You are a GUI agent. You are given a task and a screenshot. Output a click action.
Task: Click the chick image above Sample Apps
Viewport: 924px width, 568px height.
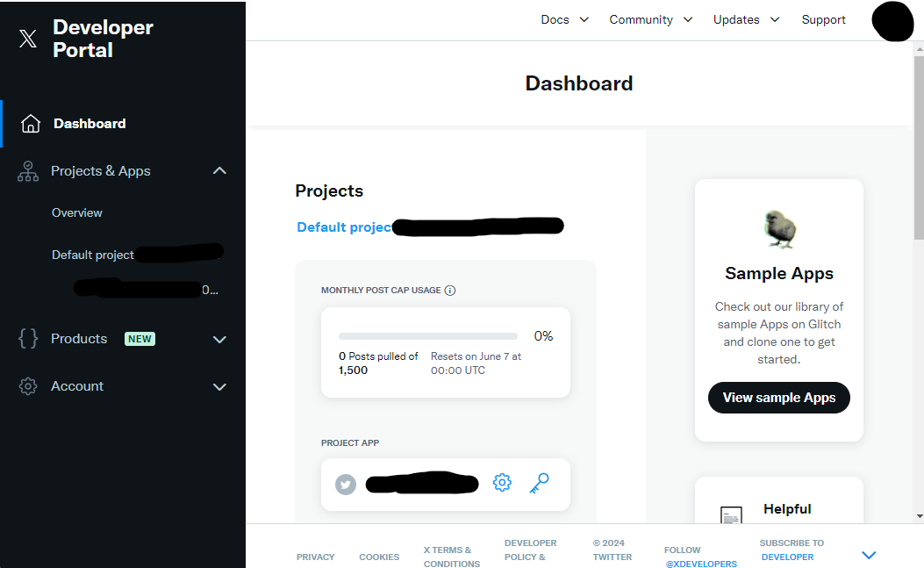[779, 229]
